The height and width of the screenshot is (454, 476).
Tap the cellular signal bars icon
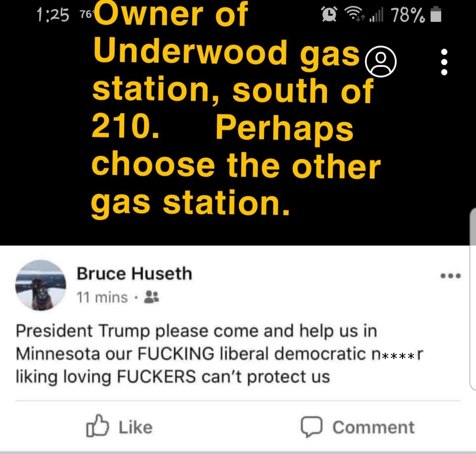pyautogui.click(x=376, y=15)
